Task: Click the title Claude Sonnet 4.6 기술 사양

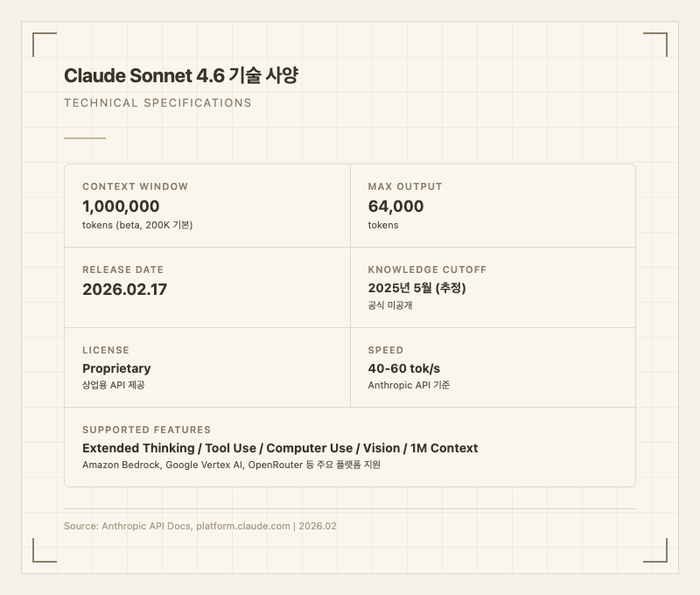Action: click(x=181, y=75)
